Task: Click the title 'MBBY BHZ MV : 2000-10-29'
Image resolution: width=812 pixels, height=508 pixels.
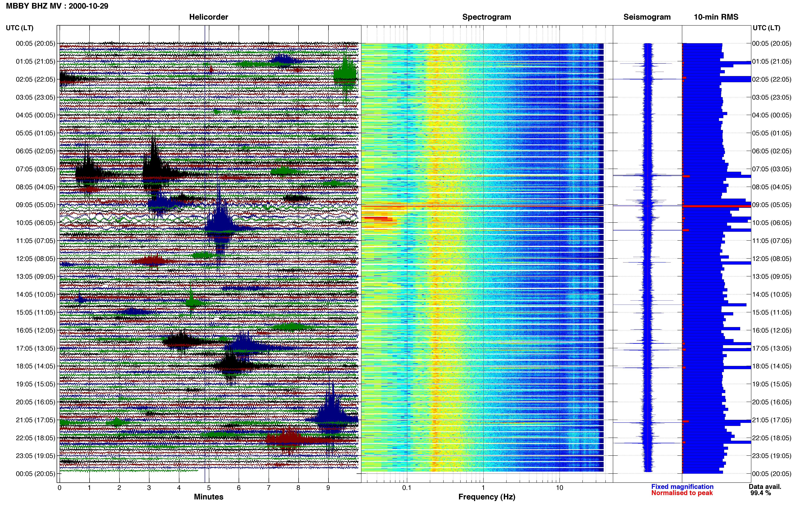Action: pyautogui.click(x=57, y=6)
